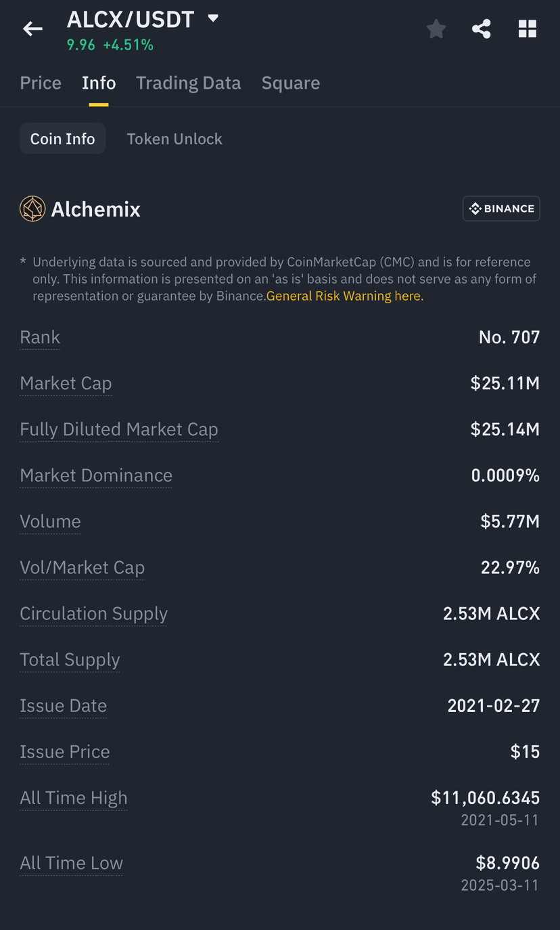Tap the Circulation Supply label
560x930 pixels.
point(93,613)
